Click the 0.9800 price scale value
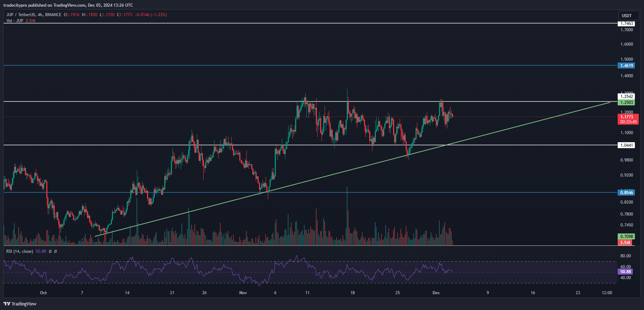 (x=627, y=160)
